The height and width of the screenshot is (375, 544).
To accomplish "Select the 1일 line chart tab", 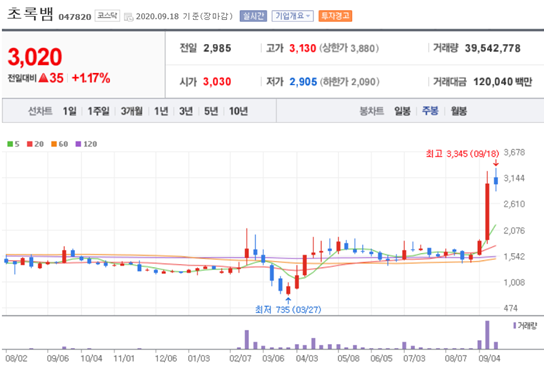I will (69, 111).
